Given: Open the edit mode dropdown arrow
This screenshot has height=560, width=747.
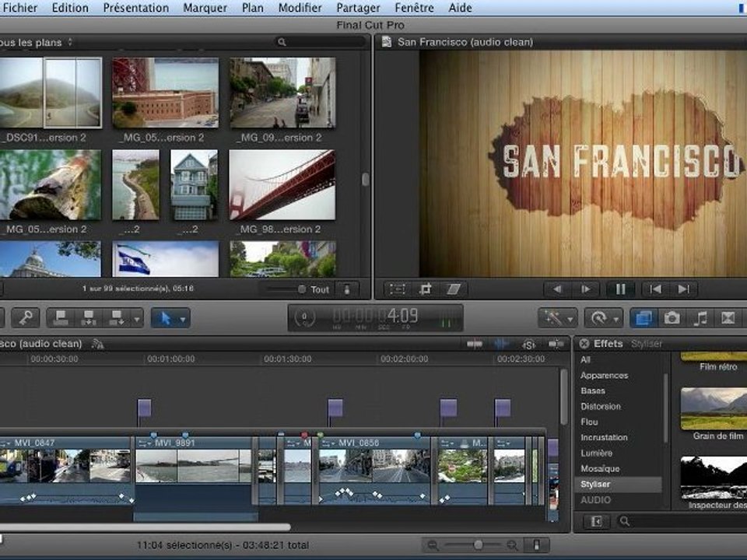Looking at the screenshot, I should point(137,319).
